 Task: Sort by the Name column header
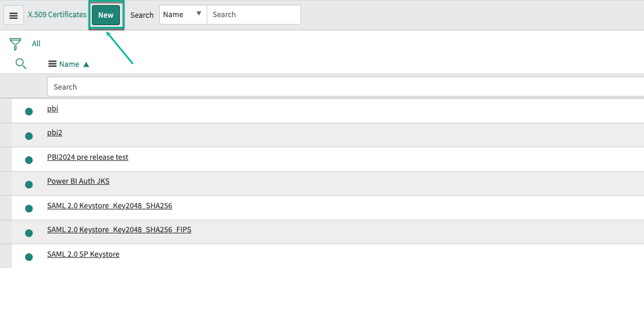click(69, 64)
